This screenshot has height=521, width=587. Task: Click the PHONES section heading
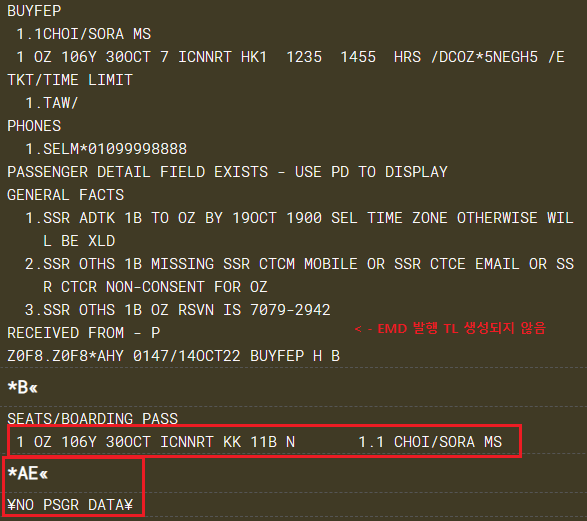[34, 126]
